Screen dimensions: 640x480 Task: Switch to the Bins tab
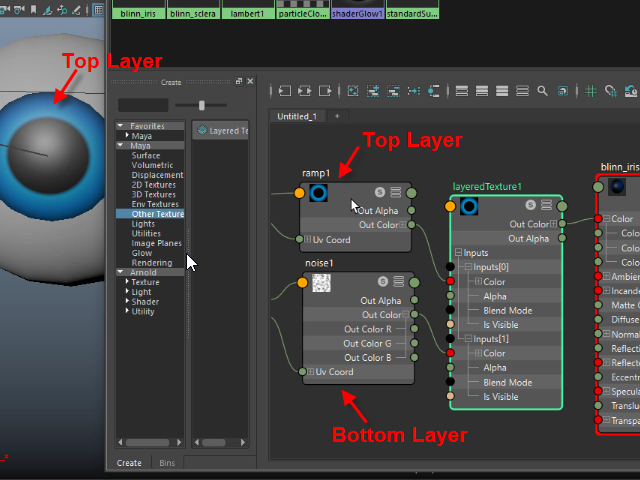[x=167, y=463]
